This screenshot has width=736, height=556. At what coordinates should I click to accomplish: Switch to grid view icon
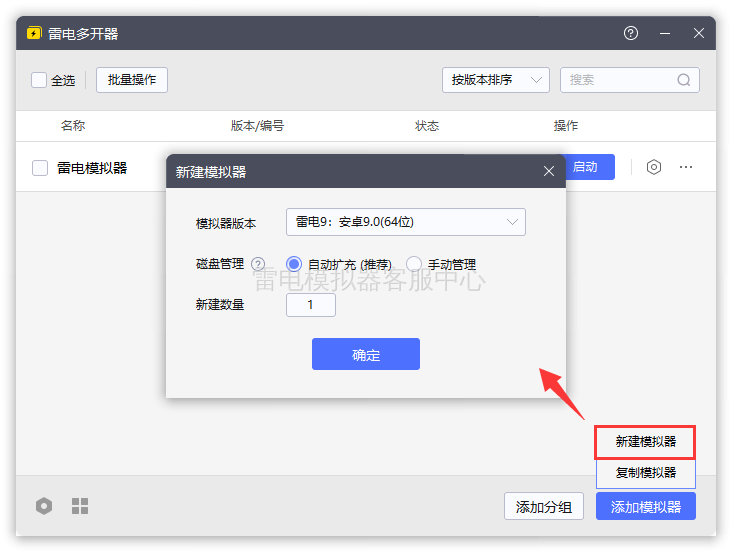click(80, 506)
